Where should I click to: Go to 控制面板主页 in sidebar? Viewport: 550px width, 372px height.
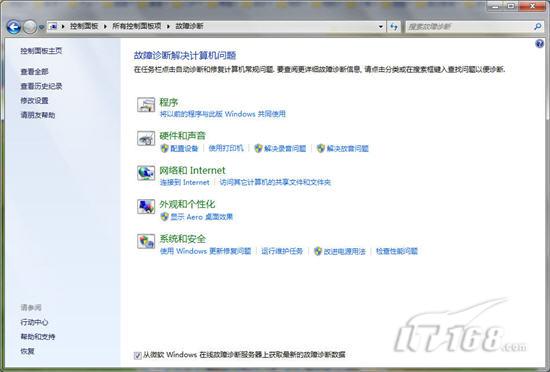(41, 51)
